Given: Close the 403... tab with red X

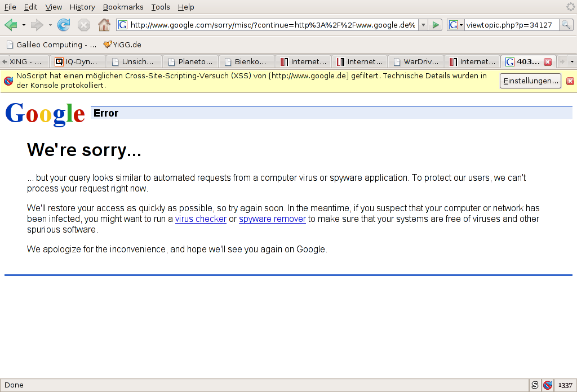Looking at the screenshot, I should [x=548, y=62].
